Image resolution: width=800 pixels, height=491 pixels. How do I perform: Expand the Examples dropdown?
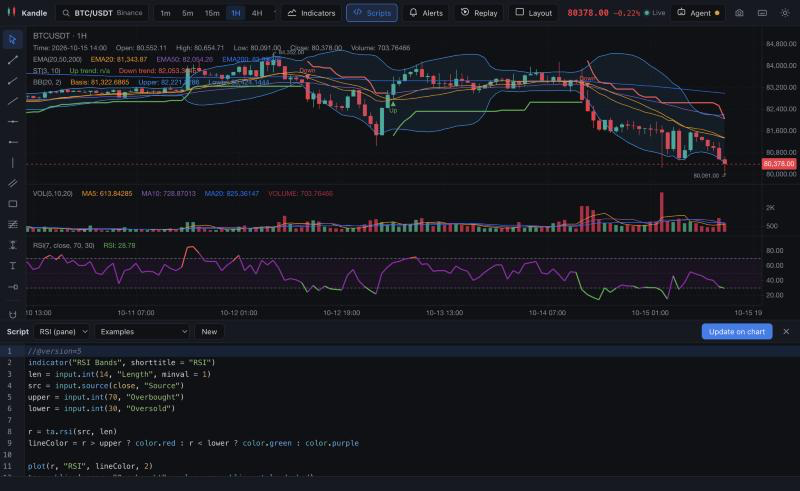[142, 332]
